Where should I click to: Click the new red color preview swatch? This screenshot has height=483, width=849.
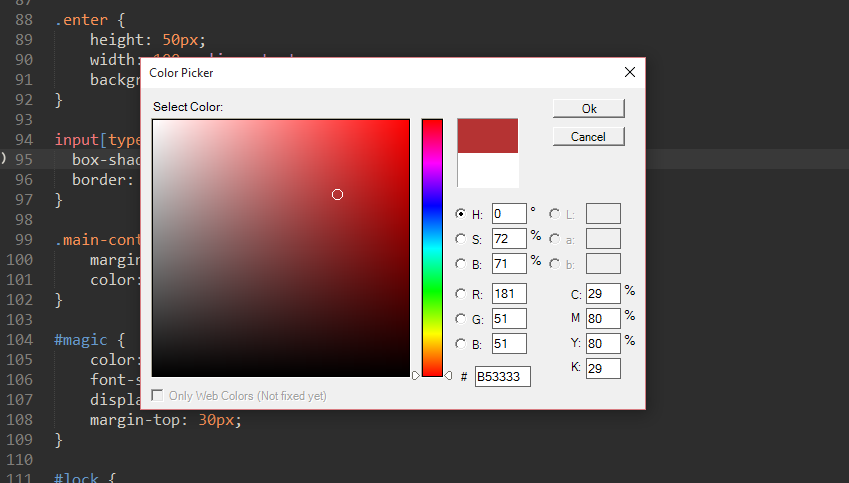487,135
